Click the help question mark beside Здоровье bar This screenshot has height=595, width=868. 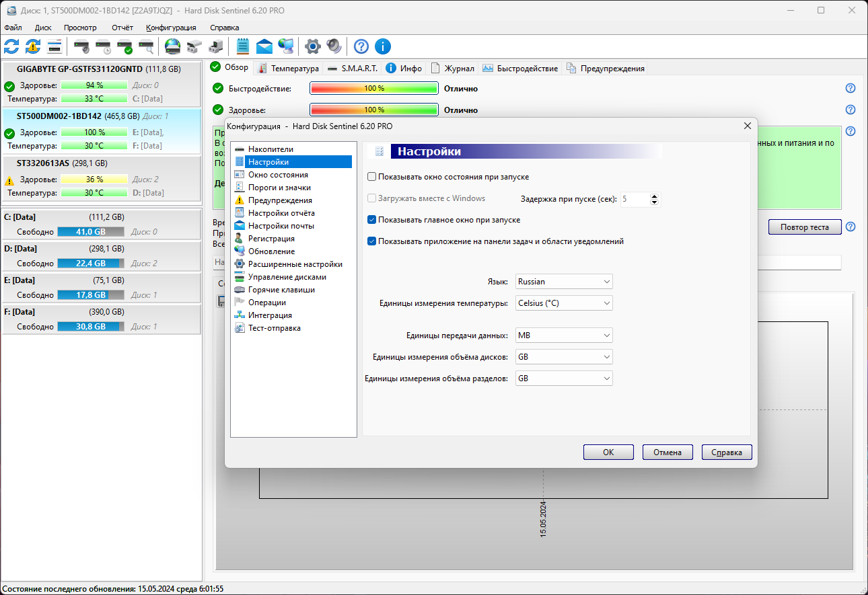pos(851,110)
